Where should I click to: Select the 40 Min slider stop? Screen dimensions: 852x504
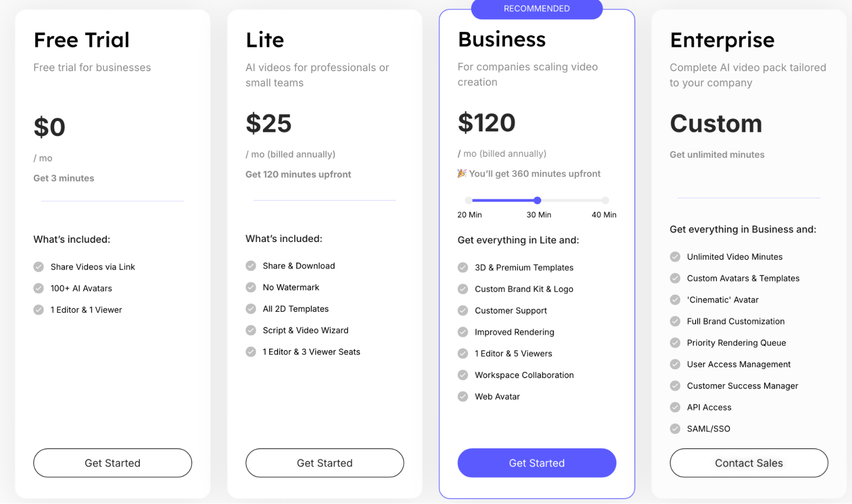605,200
